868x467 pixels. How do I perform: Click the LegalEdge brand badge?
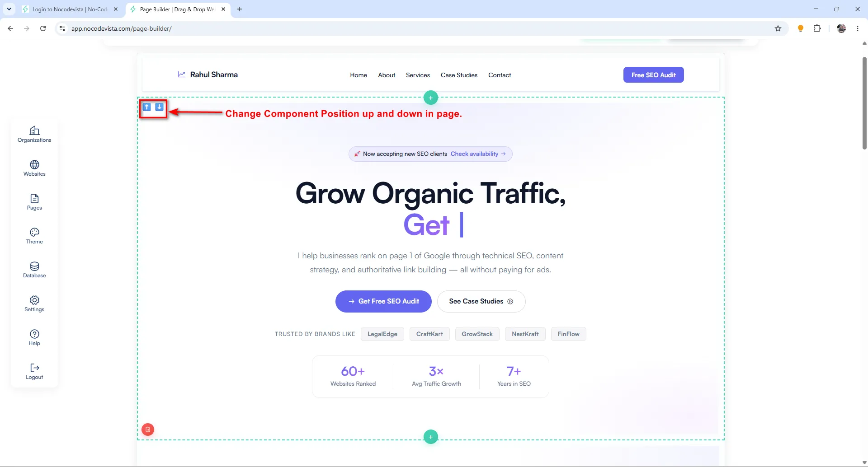[x=382, y=334]
